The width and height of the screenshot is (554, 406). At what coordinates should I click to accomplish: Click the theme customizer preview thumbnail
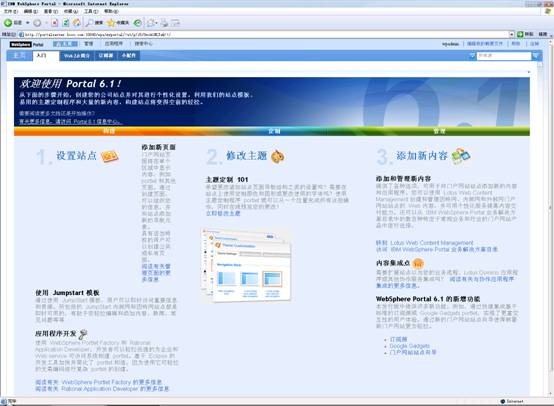[x=246, y=265]
